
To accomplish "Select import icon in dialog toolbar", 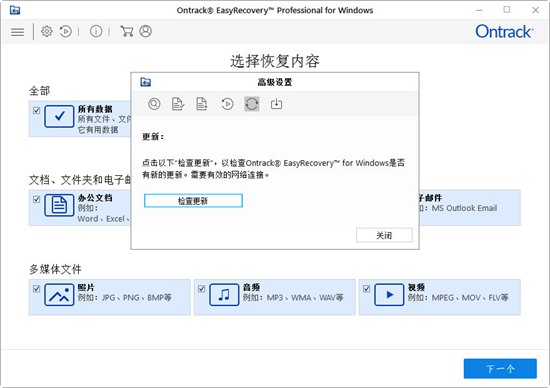I will pos(276,104).
